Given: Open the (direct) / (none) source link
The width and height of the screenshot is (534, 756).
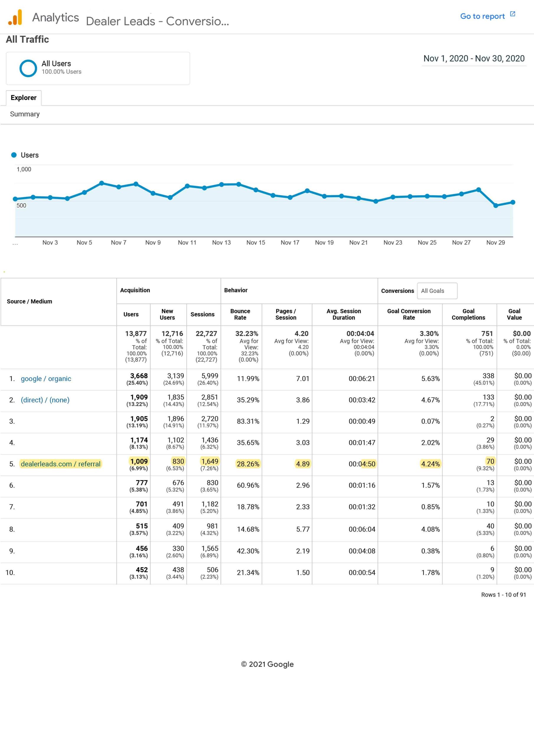Looking at the screenshot, I should (x=45, y=400).
